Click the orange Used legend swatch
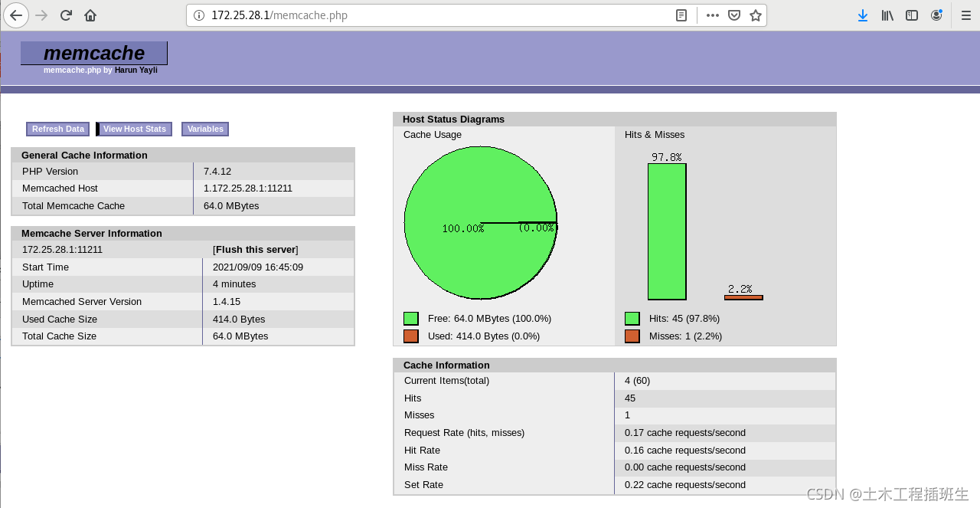The image size is (980, 508). pyautogui.click(x=411, y=336)
